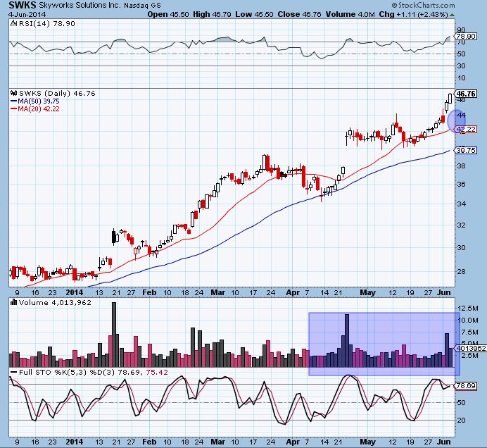The width and height of the screenshot is (487, 448).
Task: Click the High 46.79 header value
Action: tap(212, 14)
